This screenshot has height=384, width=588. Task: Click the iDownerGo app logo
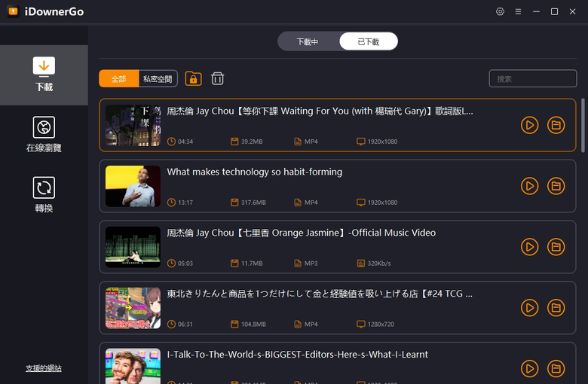click(13, 11)
